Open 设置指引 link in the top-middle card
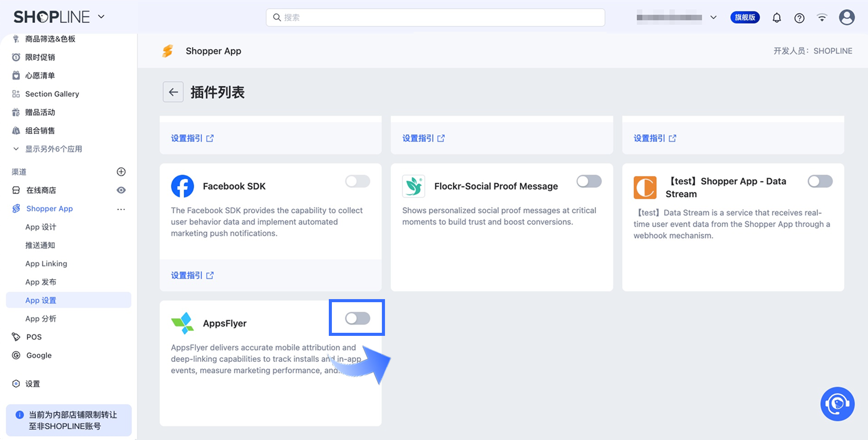 pos(423,138)
